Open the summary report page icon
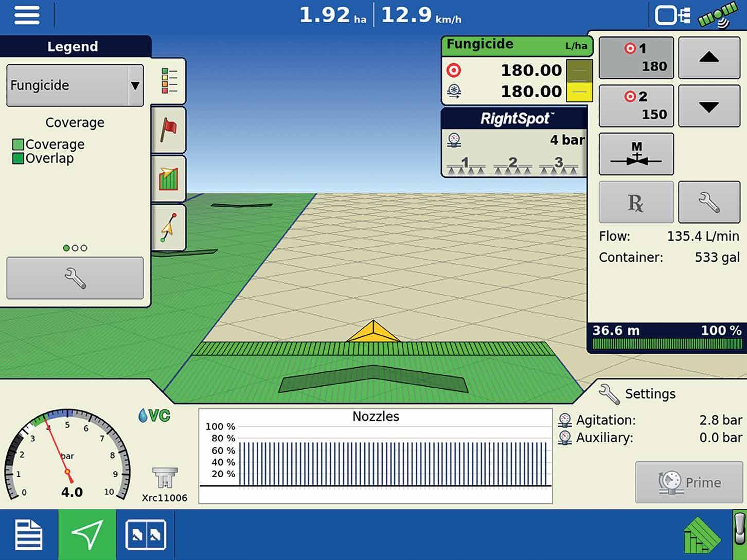The height and width of the screenshot is (560, 747). 29,535
